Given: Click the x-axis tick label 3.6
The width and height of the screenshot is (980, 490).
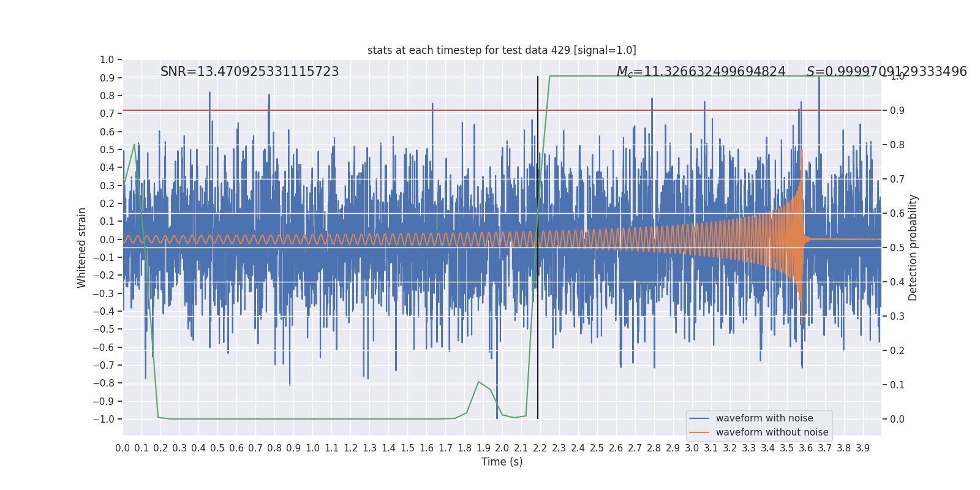Looking at the screenshot, I should point(805,448).
